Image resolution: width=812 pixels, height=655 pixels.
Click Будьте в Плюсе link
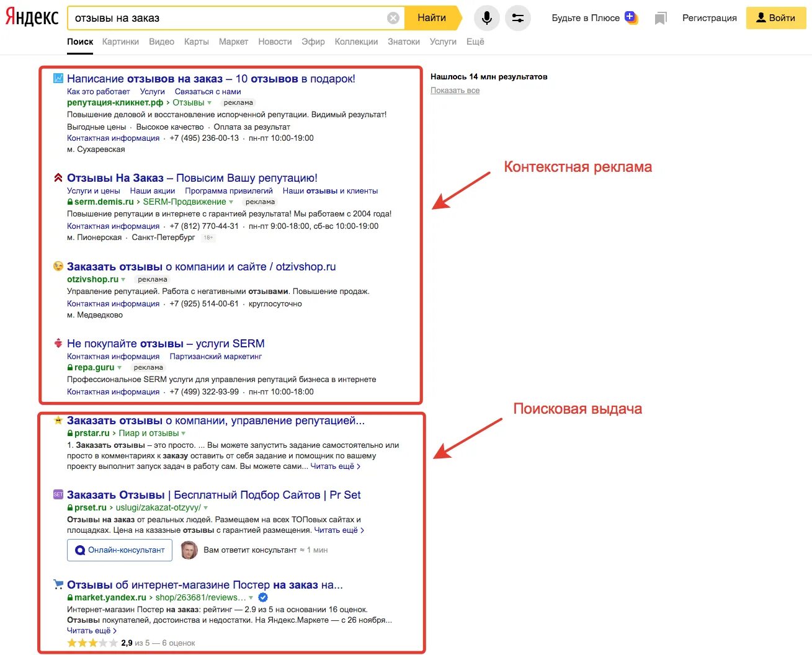click(586, 18)
